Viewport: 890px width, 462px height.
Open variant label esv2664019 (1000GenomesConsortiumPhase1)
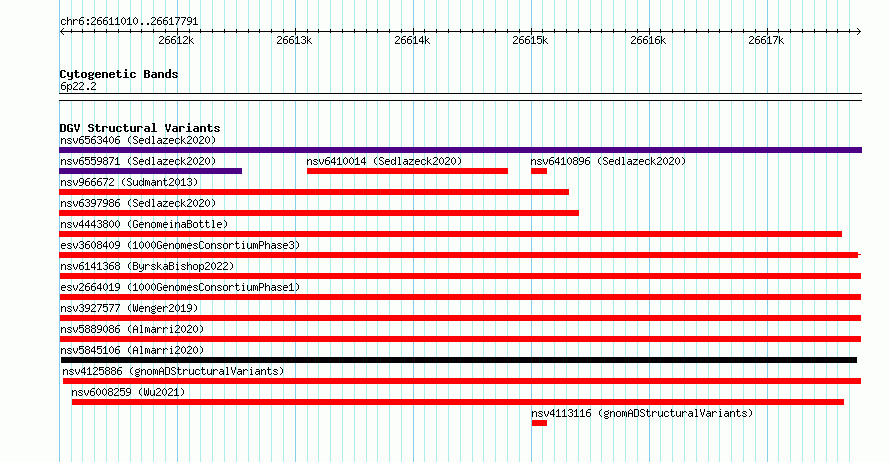point(180,287)
